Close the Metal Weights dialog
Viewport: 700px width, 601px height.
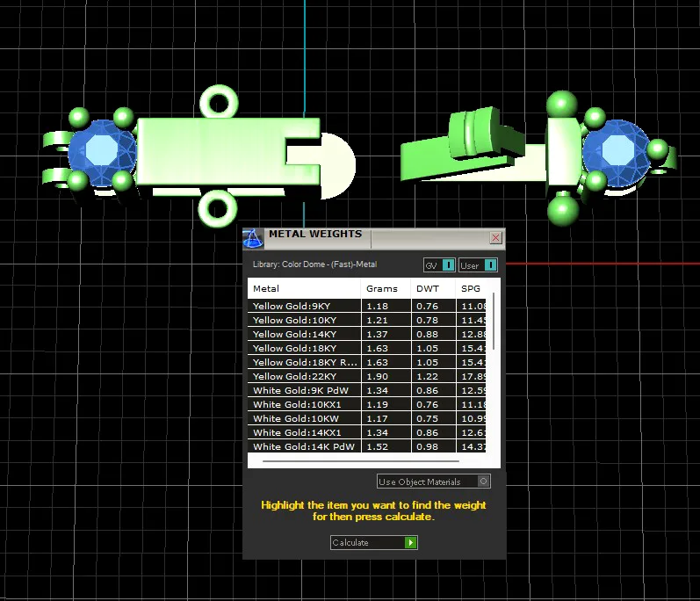click(495, 238)
